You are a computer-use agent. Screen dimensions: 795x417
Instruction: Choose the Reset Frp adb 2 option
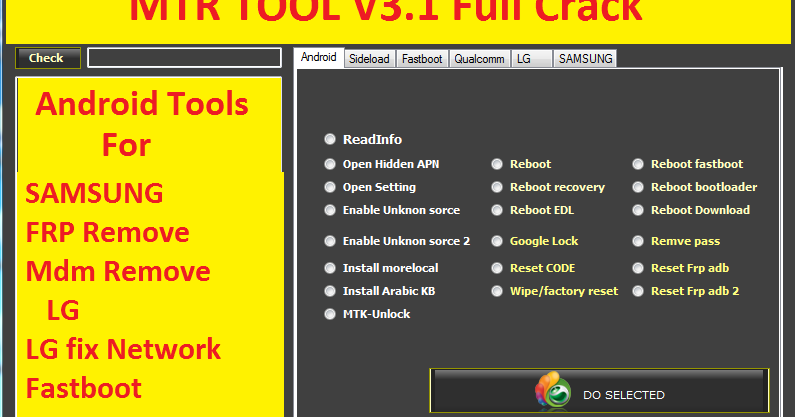638,291
